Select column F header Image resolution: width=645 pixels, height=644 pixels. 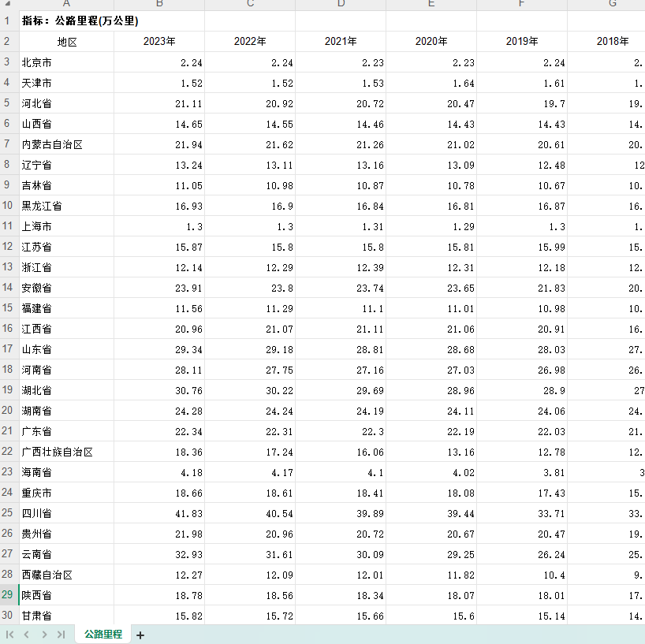point(521,4)
